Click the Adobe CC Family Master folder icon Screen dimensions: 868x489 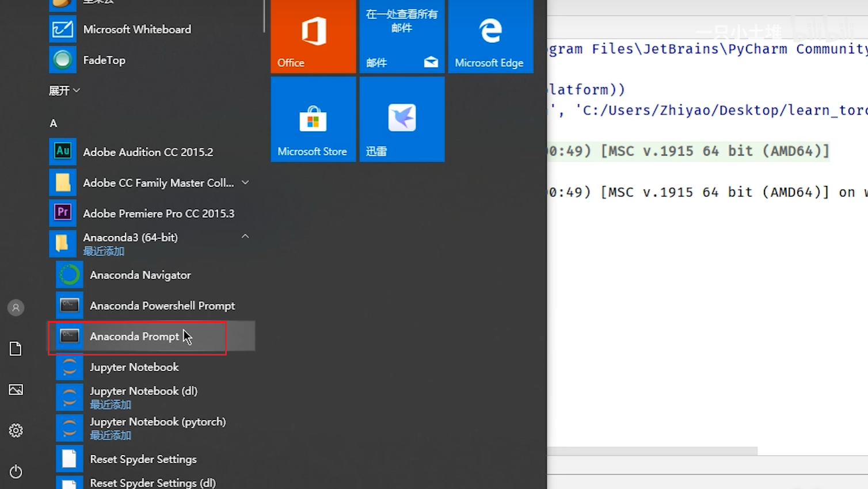click(x=62, y=182)
